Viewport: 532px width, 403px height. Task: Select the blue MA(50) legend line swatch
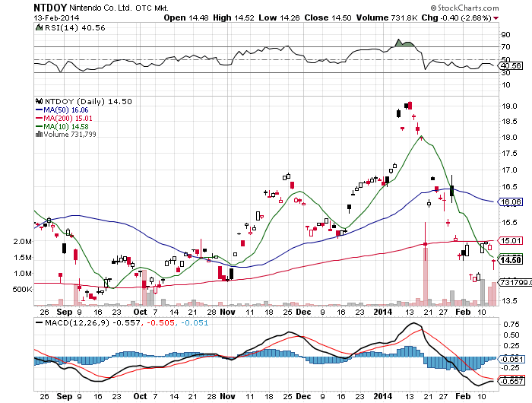[x=39, y=110]
